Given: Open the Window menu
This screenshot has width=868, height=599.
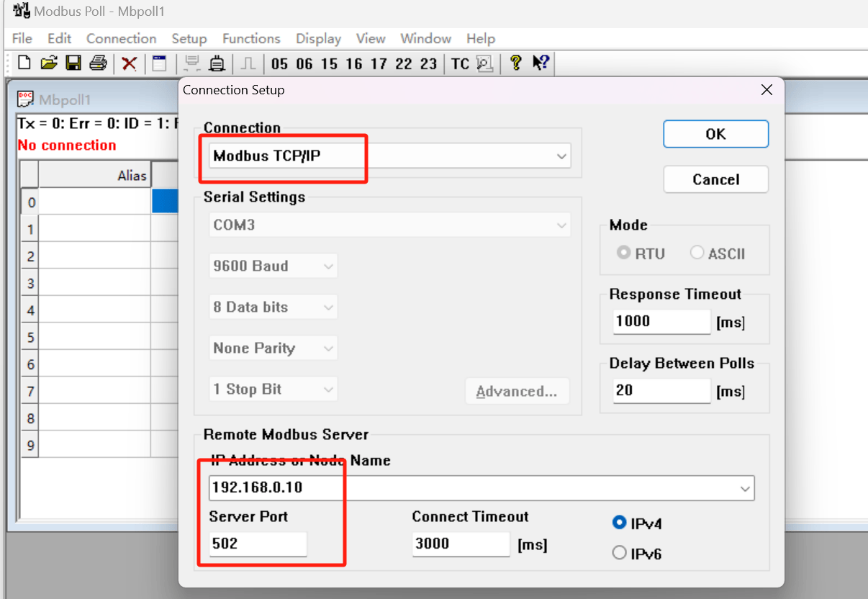Looking at the screenshot, I should click(x=426, y=38).
